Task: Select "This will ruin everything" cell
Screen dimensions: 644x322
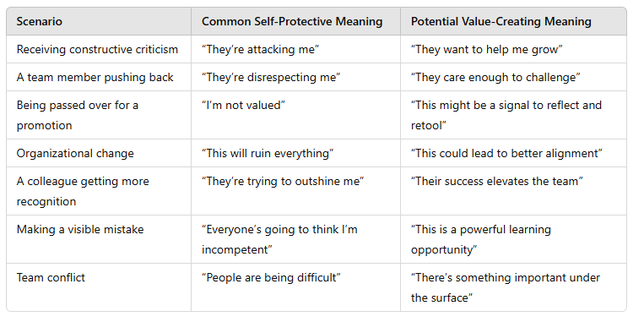Action: point(295,153)
